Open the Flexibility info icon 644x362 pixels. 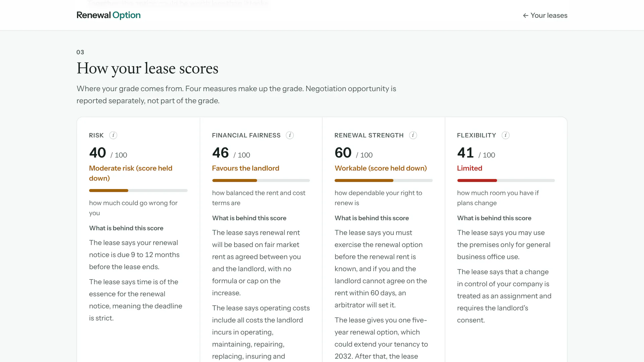click(x=505, y=135)
